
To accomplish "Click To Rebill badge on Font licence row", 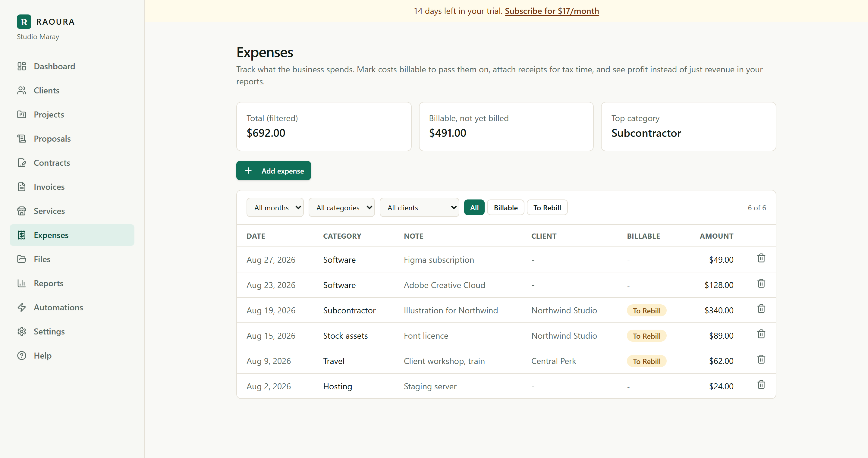I will (646, 336).
